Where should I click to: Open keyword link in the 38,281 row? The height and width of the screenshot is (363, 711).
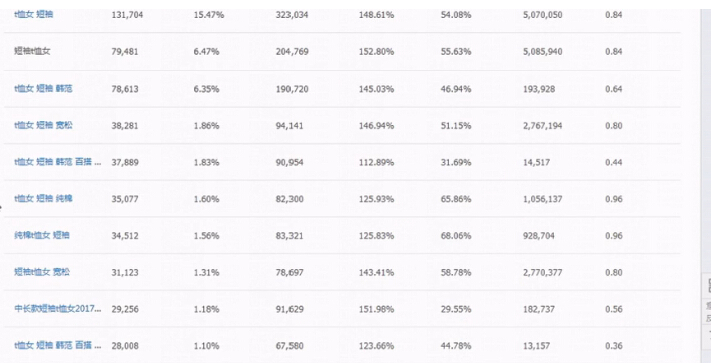[43, 126]
